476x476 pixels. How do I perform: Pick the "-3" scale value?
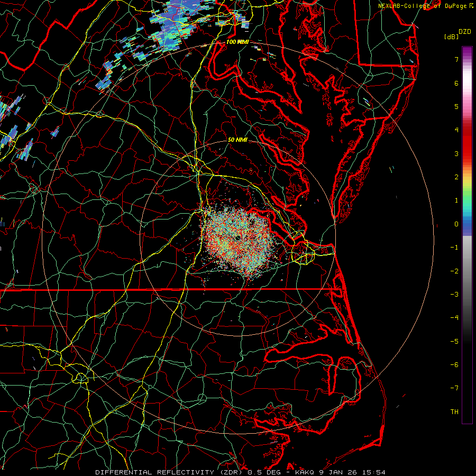pyautogui.click(x=454, y=295)
